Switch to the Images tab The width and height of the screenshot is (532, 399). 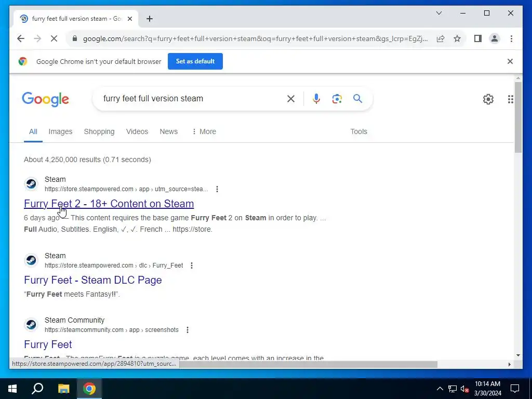tap(60, 131)
